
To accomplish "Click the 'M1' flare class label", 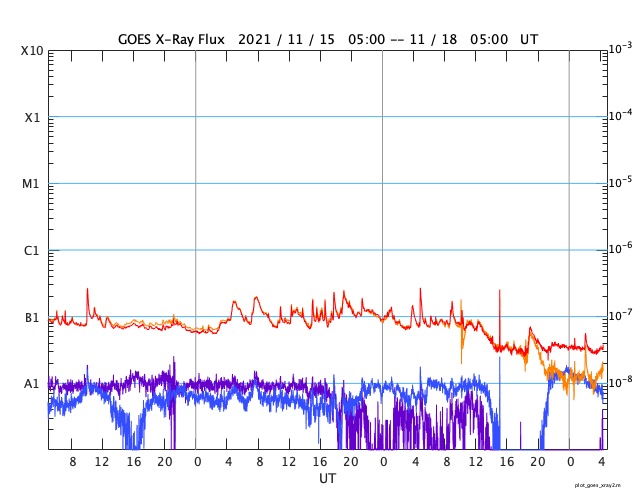I will [x=31, y=184].
